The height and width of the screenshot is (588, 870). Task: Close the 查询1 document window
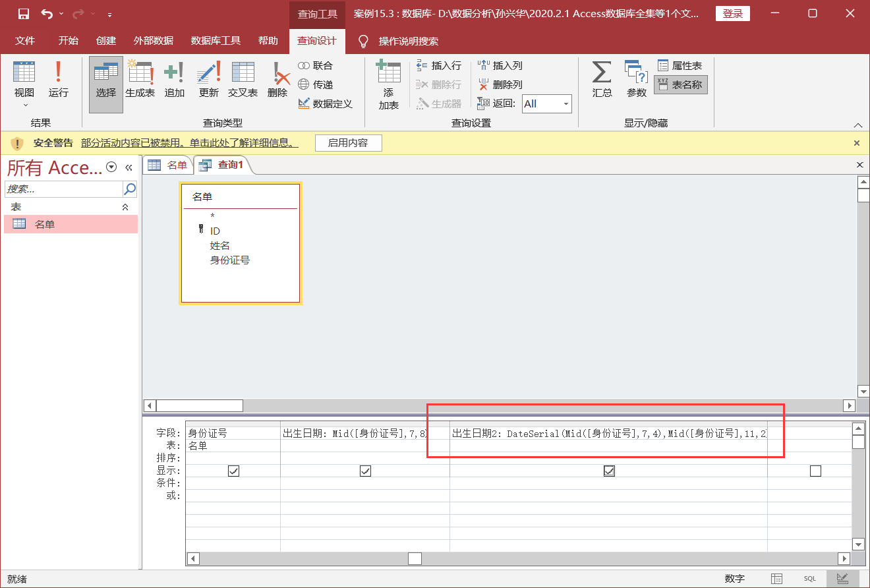(x=859, y=165)
